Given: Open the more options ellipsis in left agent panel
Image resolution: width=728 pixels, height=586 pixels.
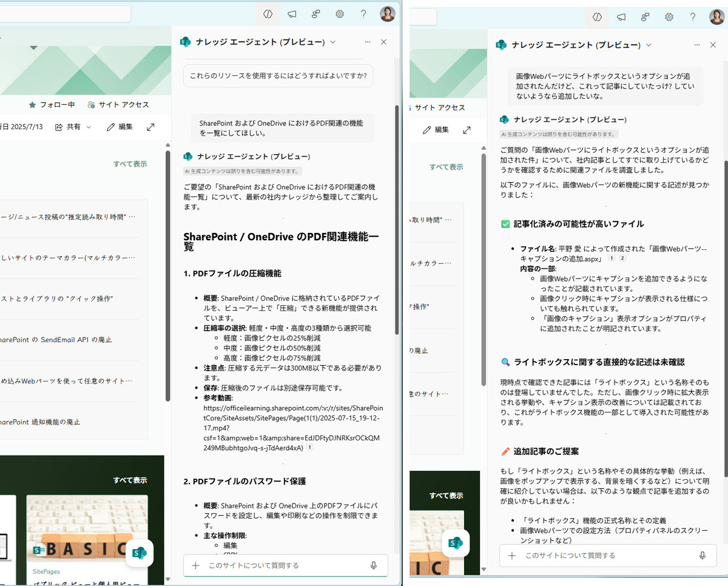Looking at the screenshot, I should (x=368, y=42).
